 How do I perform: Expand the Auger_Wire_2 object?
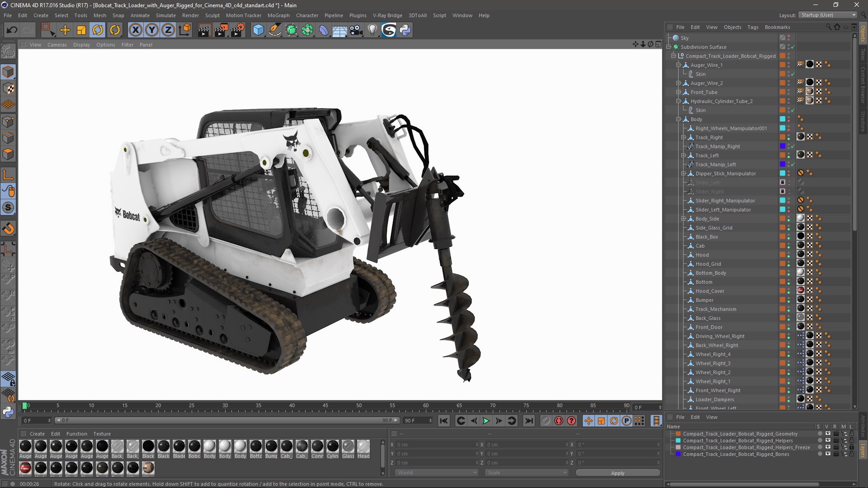(x=679, y=83)
